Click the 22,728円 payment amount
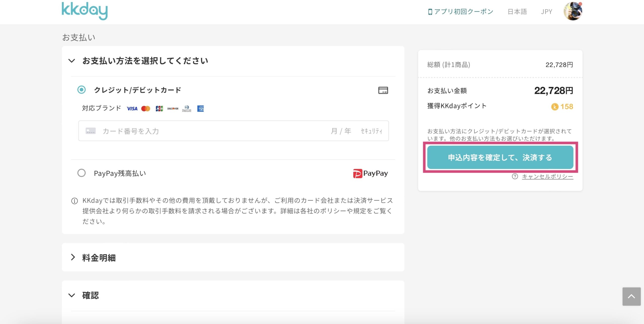Viewport: 644px width, 324px height. pyautogui.click(x=553, y=90)
